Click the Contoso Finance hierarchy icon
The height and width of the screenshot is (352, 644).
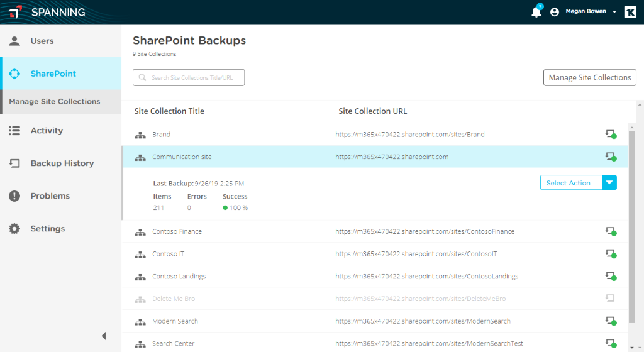click(x=140, y=232)
